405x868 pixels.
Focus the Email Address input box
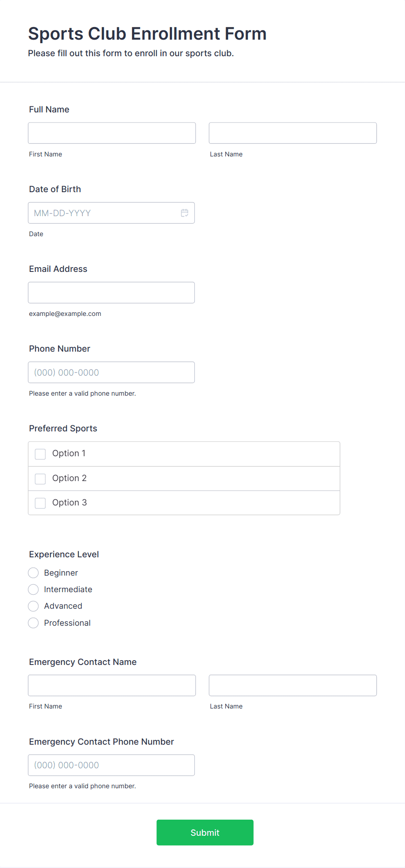point(111,293)
